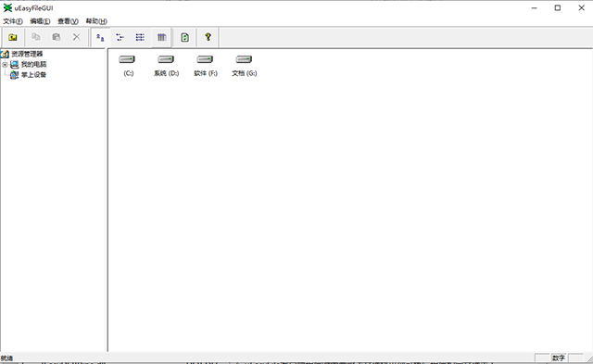Switch to small icons view
Viewport: 593px width, 364px height.
[x=120, y=37]
